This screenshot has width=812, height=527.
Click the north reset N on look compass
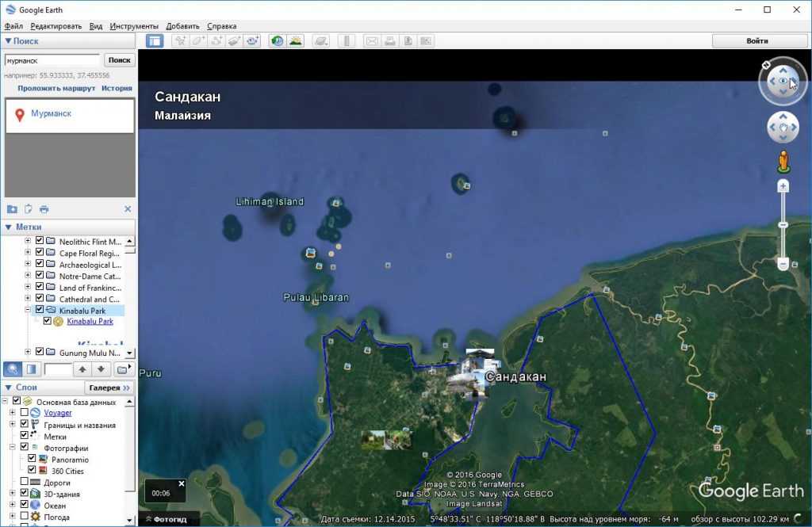point(767,65)
